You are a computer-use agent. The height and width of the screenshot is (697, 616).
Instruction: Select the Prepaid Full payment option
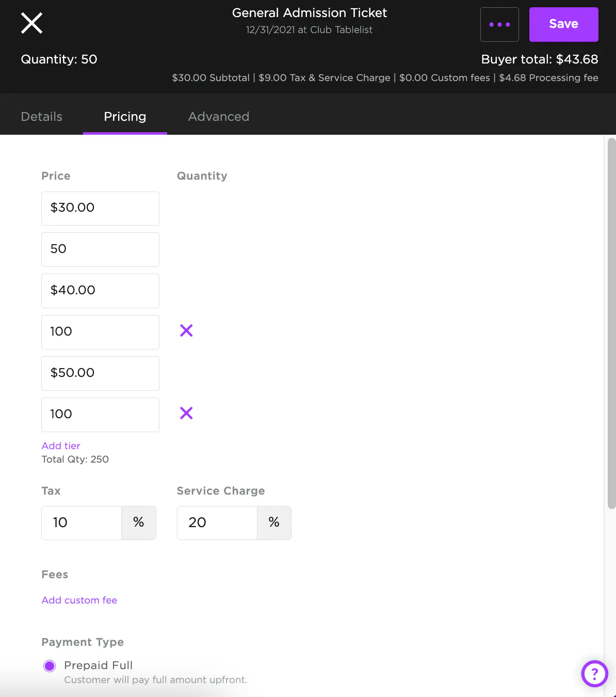[50, 666]
